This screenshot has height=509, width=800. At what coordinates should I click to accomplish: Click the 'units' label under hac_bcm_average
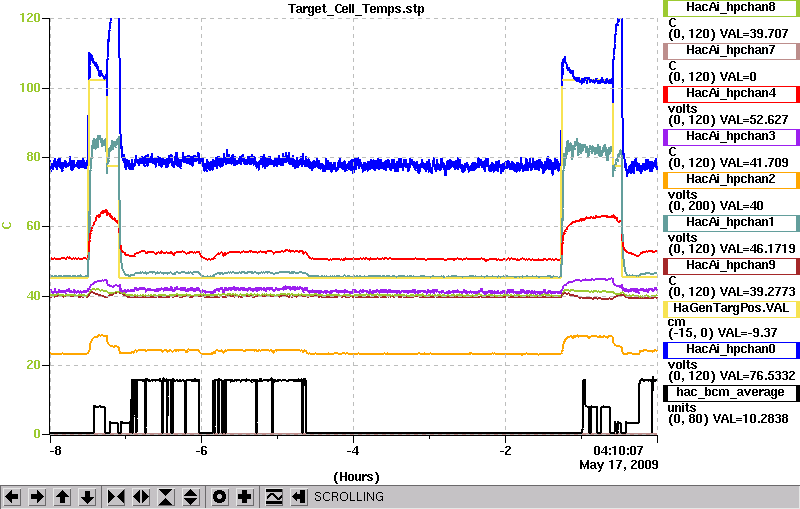point(682,408)
